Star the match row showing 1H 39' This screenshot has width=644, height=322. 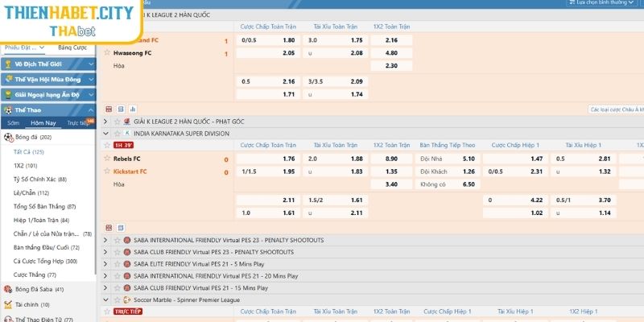pyautogui.click(x=107, y=145)
